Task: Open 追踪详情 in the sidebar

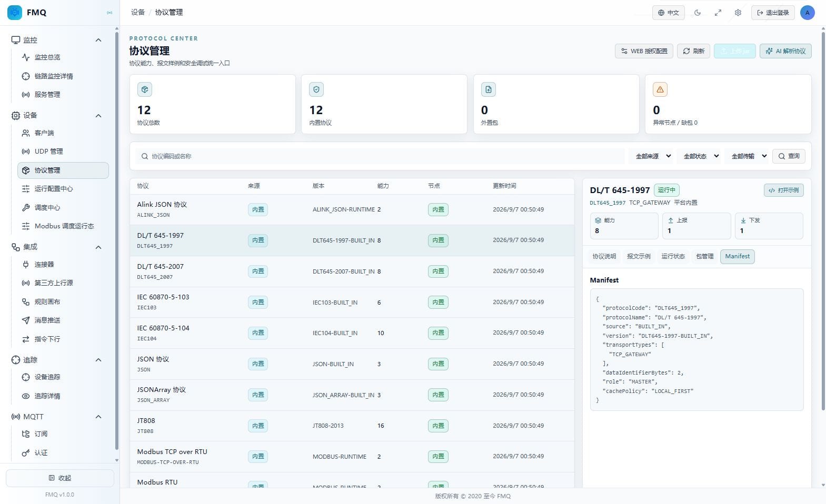Action: click(x=63, y=396)
